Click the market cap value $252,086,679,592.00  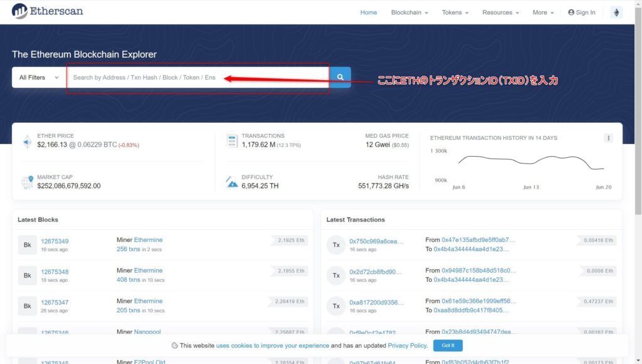point(69,186)
